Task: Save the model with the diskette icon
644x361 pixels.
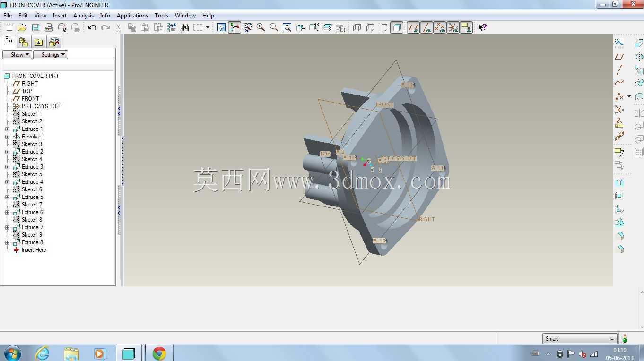Action: [35, 27]
